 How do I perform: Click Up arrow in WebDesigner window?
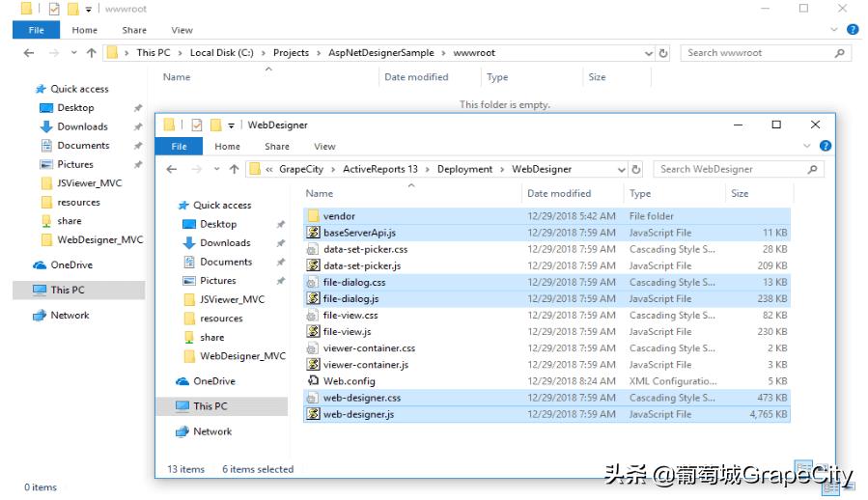click(235, 169)
